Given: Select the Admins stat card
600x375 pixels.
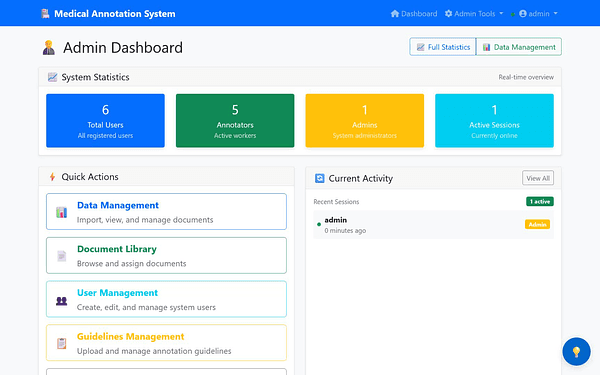Looking at the screenshot, I should coord(365,121).
